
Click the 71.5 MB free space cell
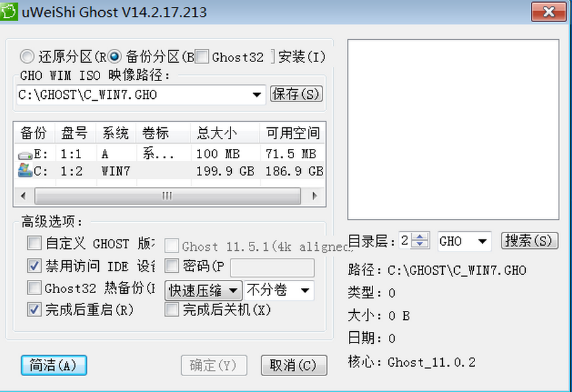point(291,155)
